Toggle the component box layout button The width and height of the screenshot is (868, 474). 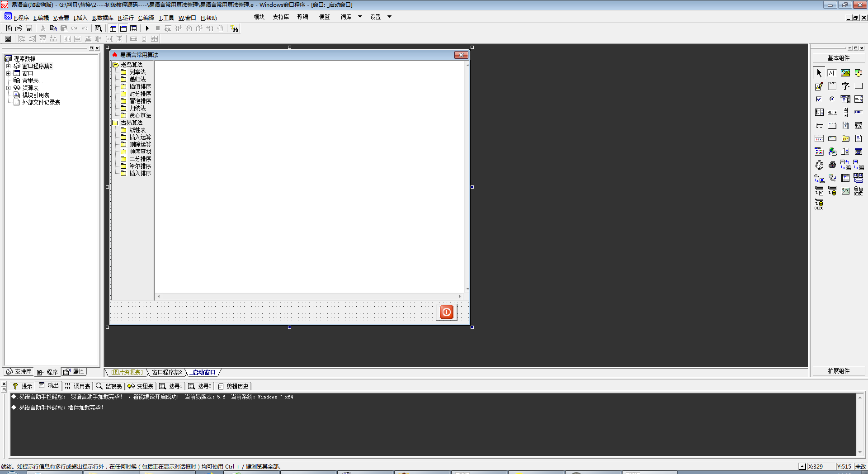click(x=133, y=28)
